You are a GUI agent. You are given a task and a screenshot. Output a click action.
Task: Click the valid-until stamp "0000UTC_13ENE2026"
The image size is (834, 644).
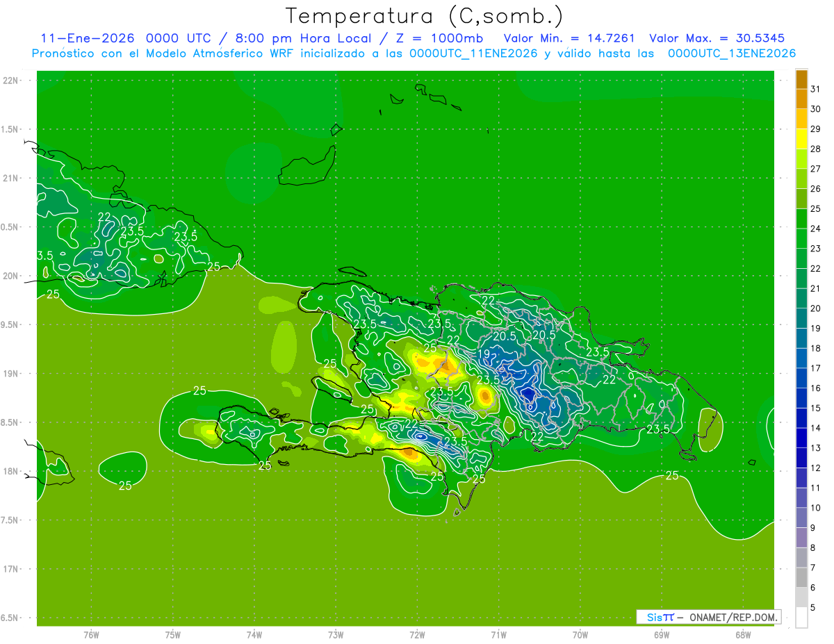(x=732, y=53)
